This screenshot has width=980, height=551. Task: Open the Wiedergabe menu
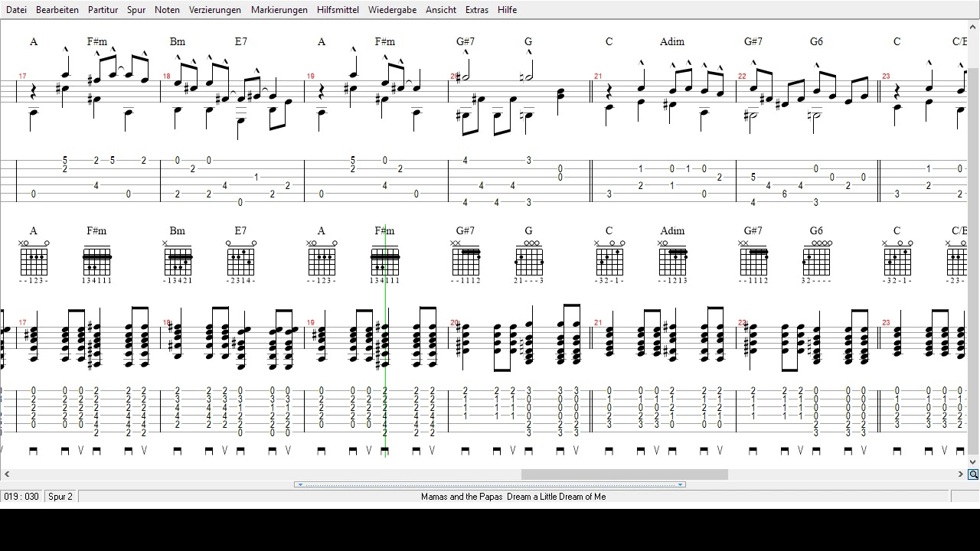coord(392,10)
